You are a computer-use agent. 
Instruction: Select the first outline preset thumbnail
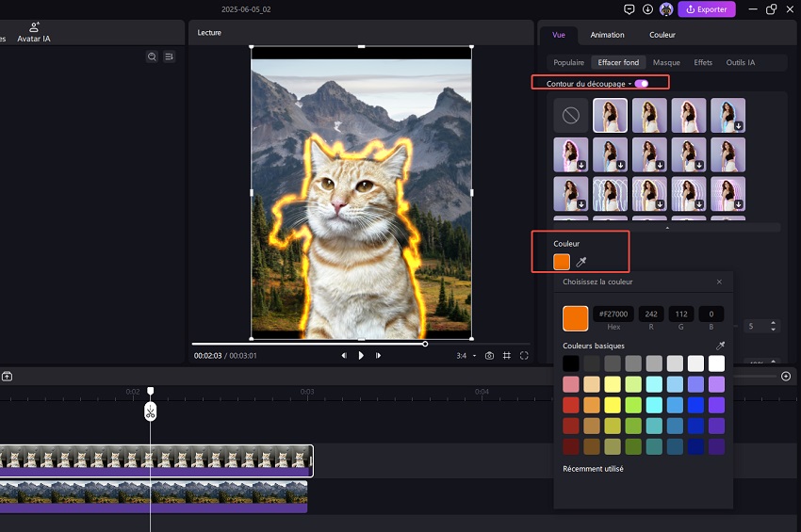610,116
